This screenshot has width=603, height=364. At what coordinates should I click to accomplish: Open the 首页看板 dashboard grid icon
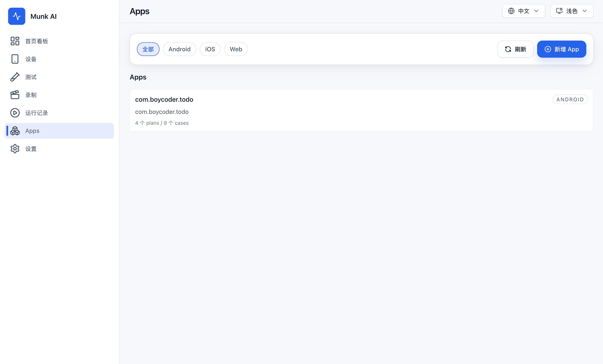click(x=15, y=41)
